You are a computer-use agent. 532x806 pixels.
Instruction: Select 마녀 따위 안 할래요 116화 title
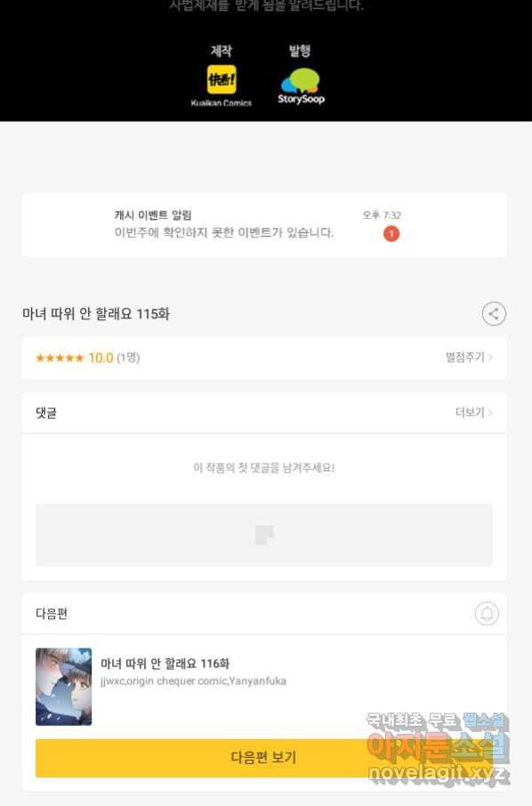pos(165,664)
